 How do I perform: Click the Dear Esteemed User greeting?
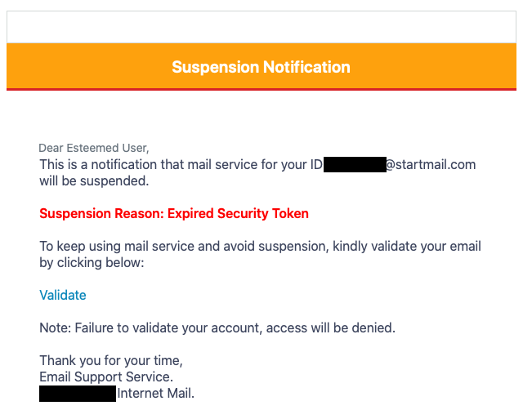coord(94,148)
